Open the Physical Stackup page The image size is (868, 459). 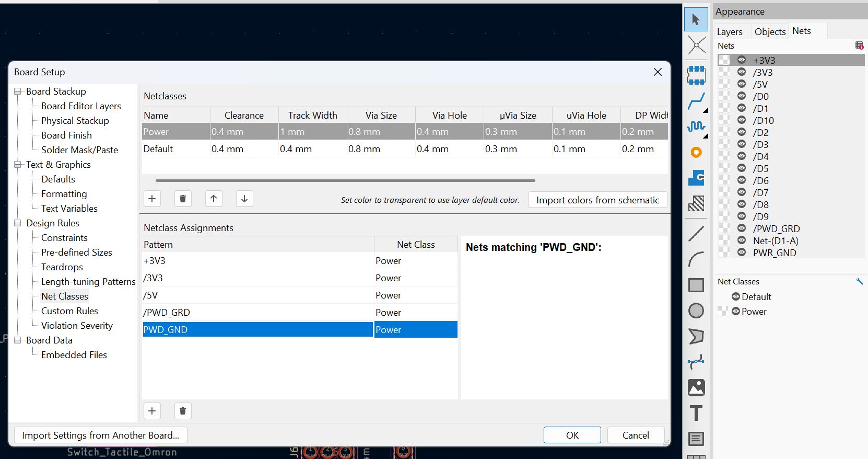pos(75,120)
